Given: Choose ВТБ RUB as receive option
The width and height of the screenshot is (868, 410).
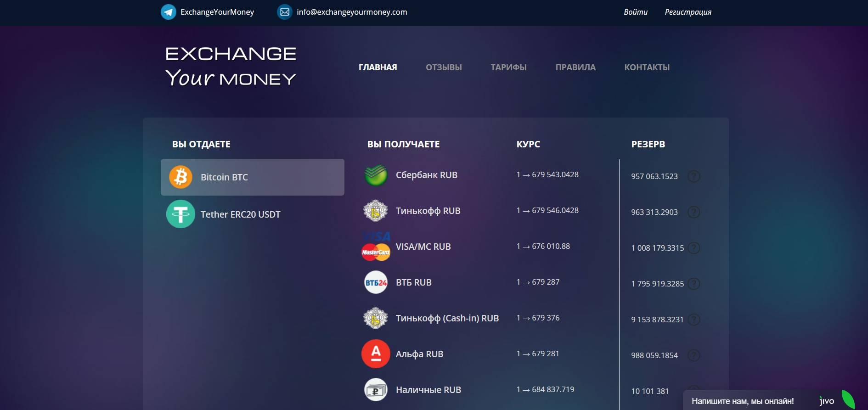Looking at the screenshot, I should tap(414, 282).
